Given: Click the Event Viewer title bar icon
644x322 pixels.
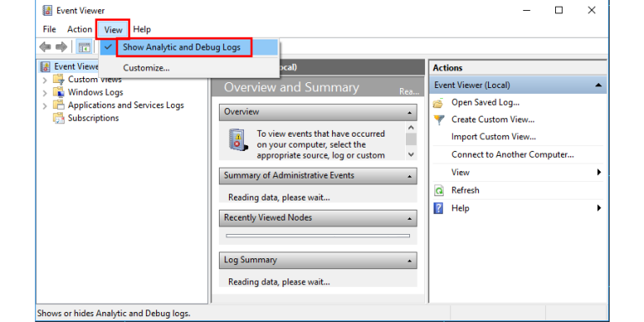Looking at the screenshot, I should 47,11.
